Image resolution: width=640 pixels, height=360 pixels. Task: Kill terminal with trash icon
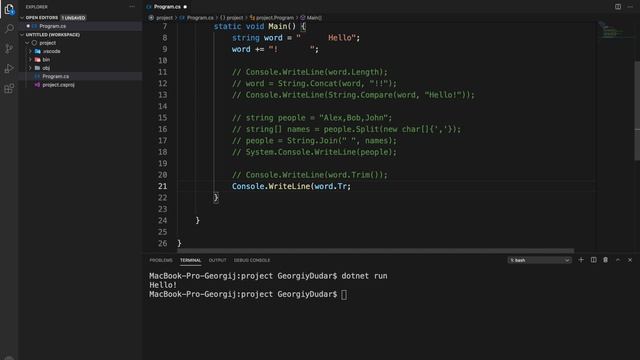(606, 260)
